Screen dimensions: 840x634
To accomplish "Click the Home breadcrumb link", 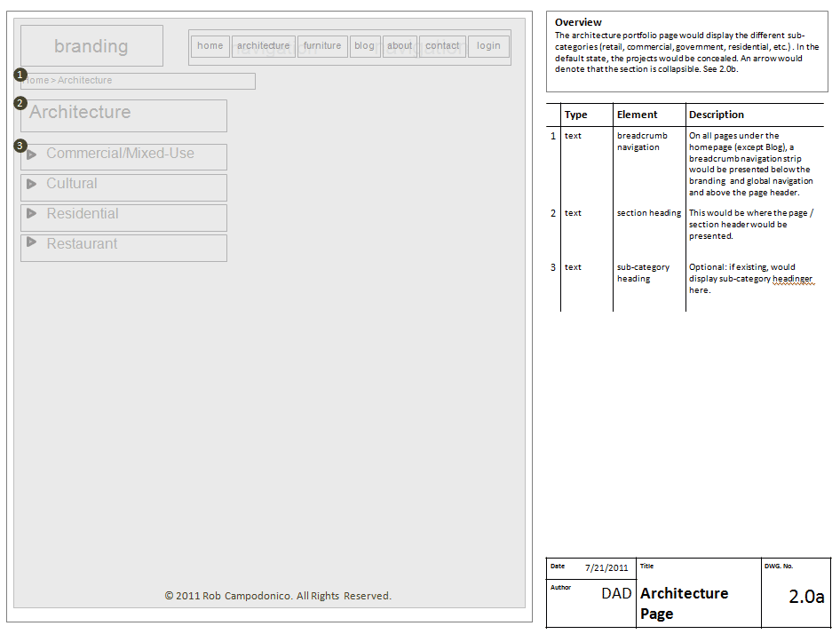I will (36, 81).
